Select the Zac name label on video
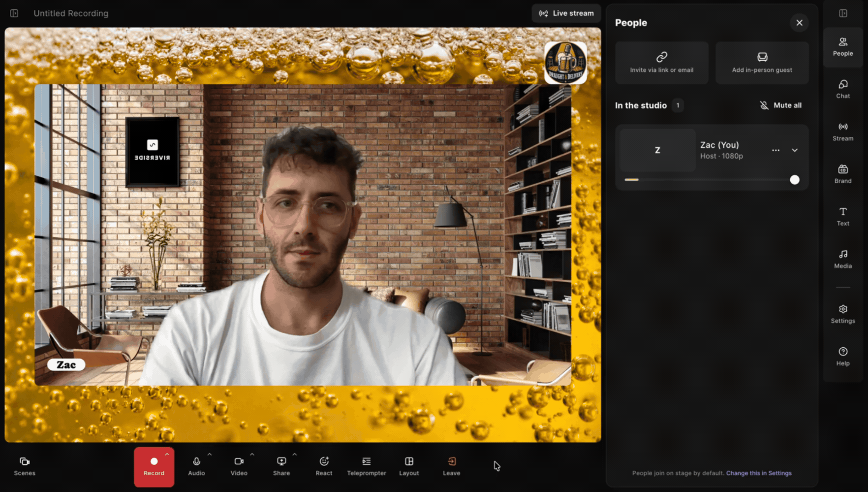868x492 pixels. pos(66,365)
